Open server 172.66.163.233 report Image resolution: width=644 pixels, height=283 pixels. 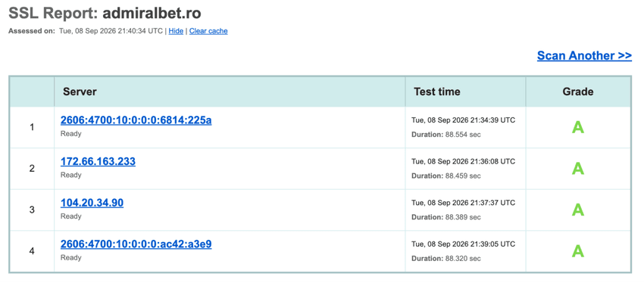pos(98,162)
